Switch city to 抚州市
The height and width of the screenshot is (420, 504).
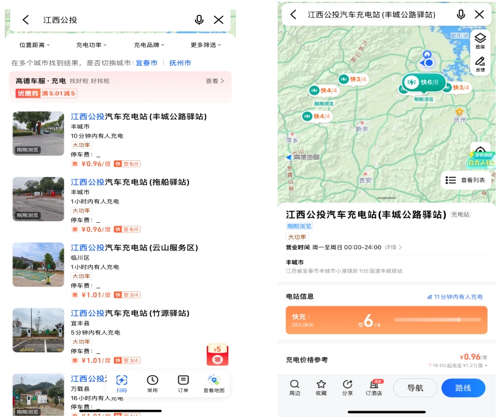(x=180, y=63)
